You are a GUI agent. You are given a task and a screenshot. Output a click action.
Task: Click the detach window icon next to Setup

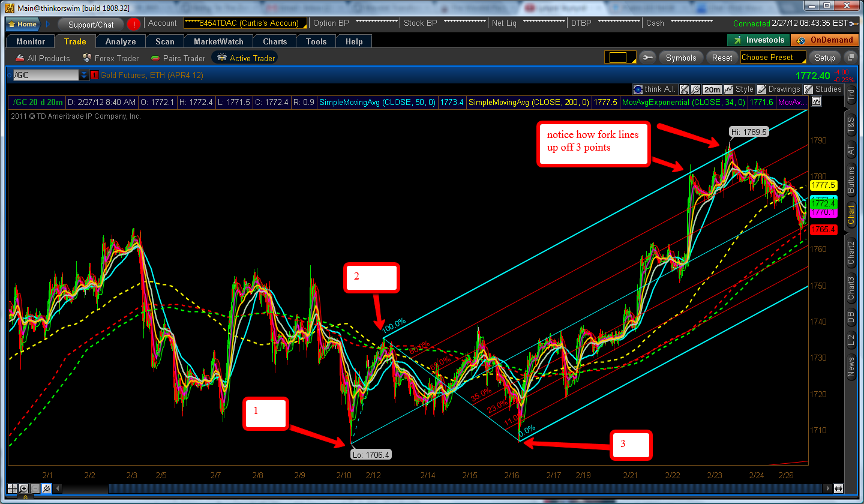click(x=850, y=58)
